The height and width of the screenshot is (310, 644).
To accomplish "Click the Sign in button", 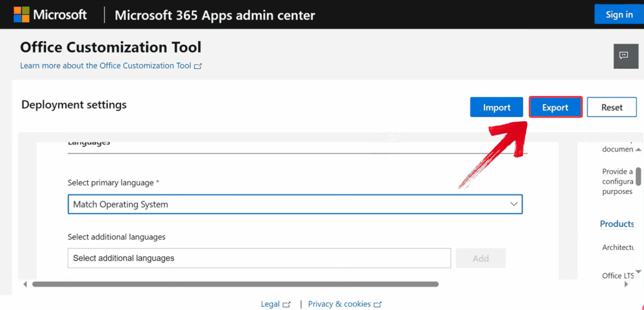I will pos(619,15).
